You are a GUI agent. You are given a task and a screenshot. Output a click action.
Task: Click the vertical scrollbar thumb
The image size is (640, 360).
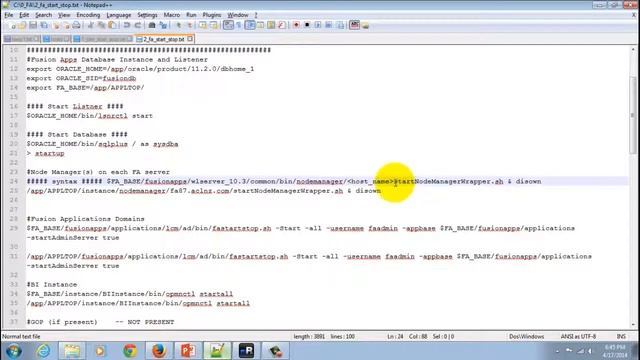(633, 115)
